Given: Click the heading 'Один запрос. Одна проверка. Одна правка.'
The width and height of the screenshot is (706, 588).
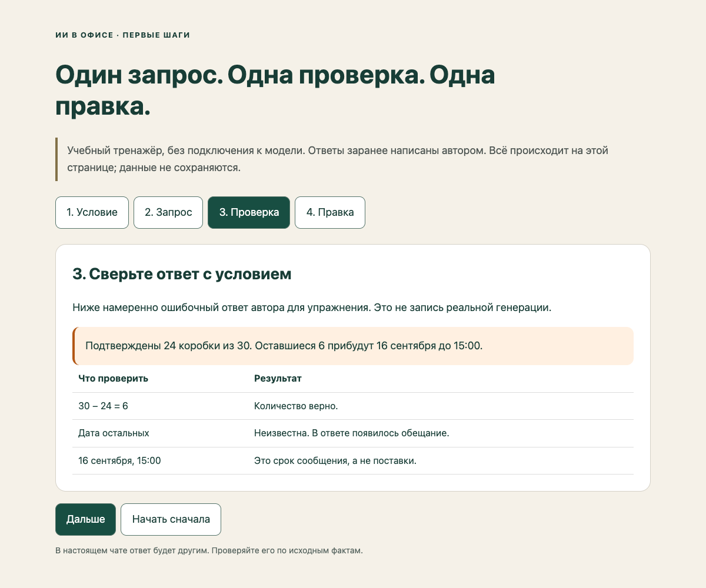Looking at the screenshot, I should tap(275, 91).
